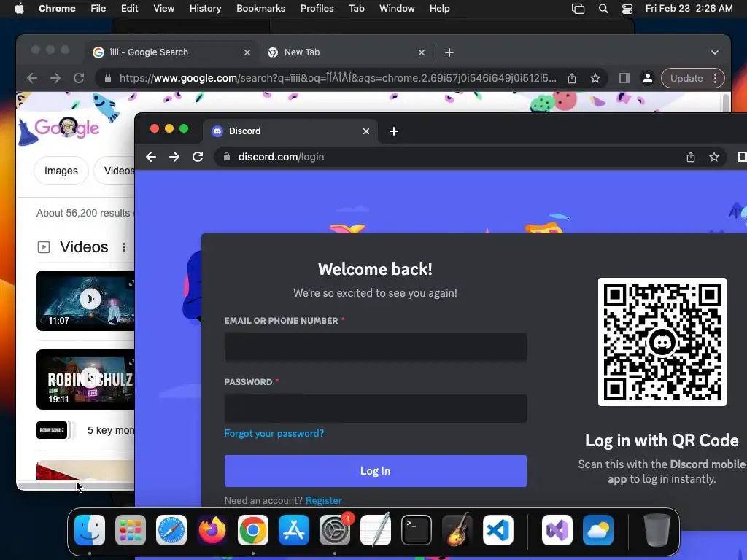Image resolution: width=747 pixels, height=560 pixels.
Task: Go forward in the Google Search window
Action: (x=55, y=78)
